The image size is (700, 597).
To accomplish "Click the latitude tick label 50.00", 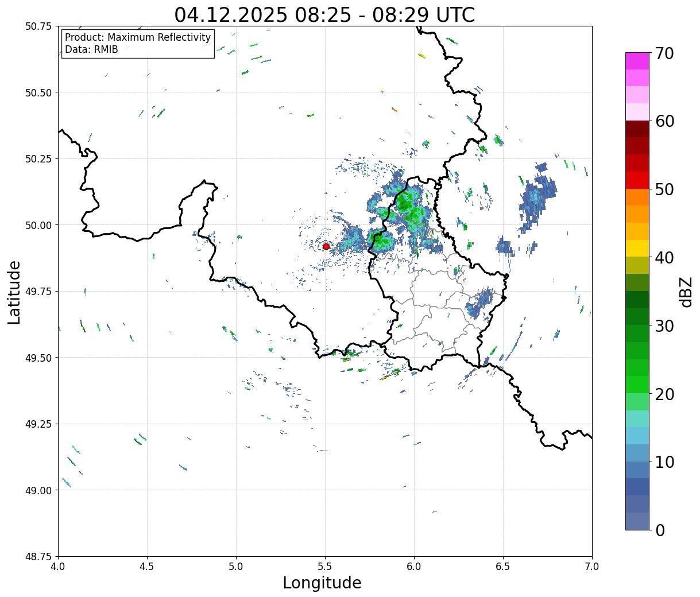I will [38, 225].
